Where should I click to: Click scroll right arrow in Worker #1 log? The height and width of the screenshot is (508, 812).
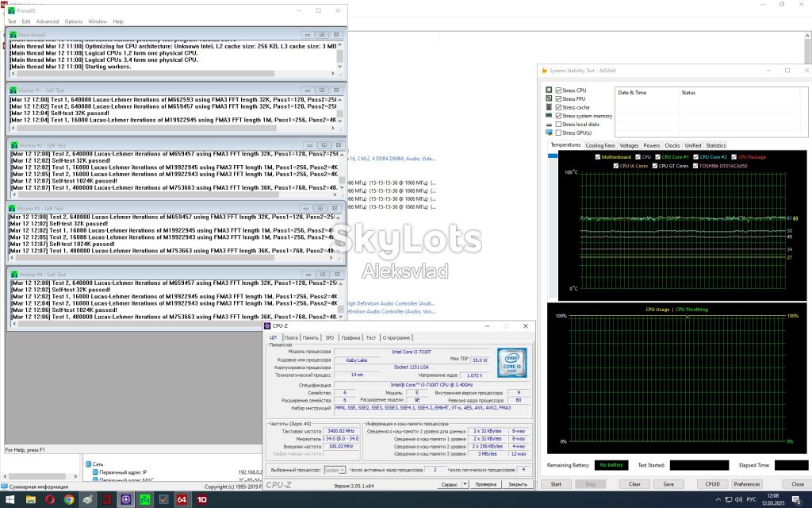pyautogui.click(x=333, y=128)
